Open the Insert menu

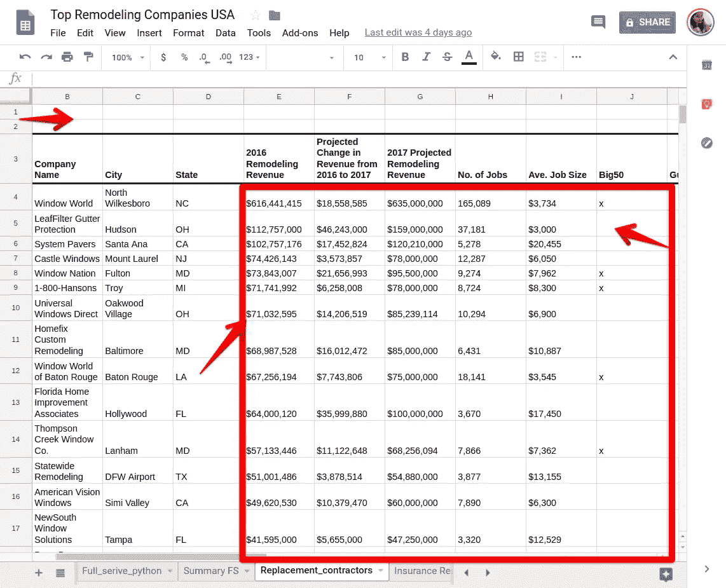point(149,33)
